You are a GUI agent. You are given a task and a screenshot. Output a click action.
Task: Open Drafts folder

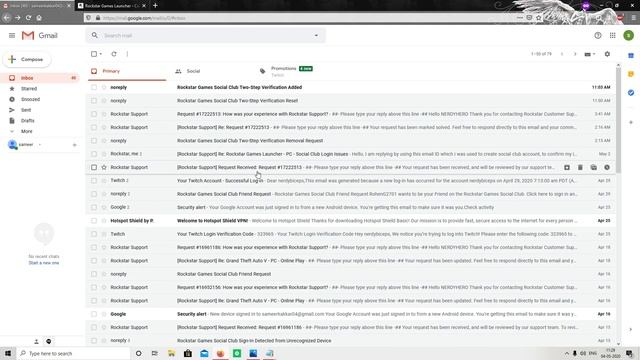28,120
